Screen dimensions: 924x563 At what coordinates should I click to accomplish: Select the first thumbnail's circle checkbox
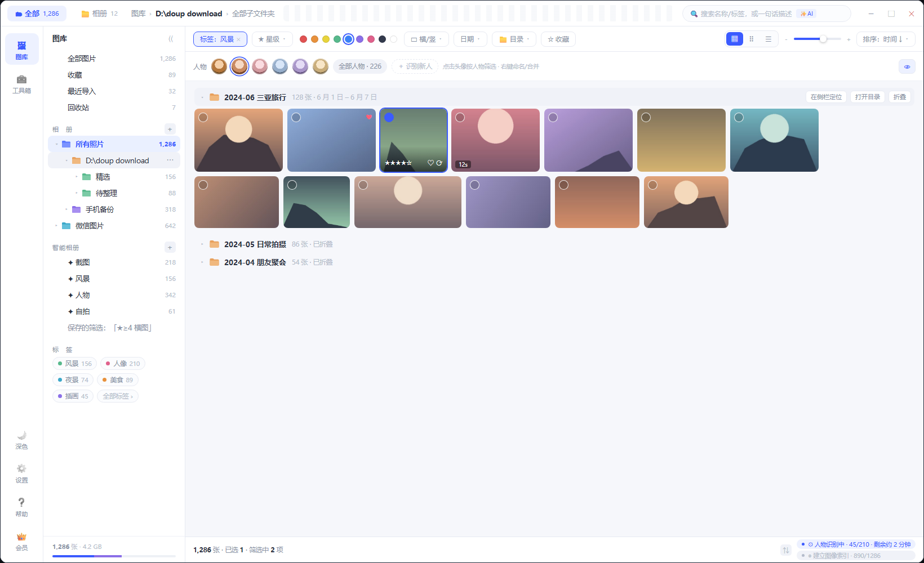point(203,118)
